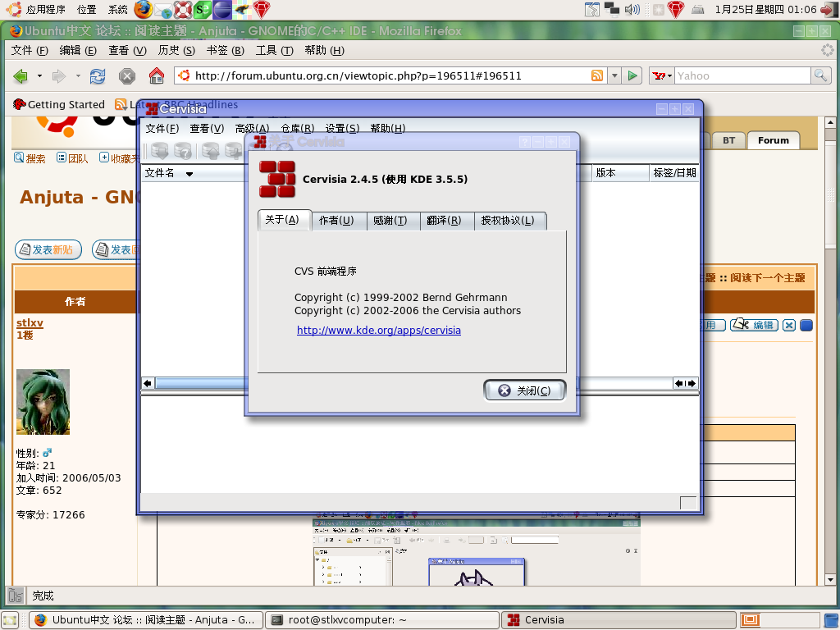Click the Cervisia toolbar status question icon
The width and height of the screenshot is (840, 630).
point(183,151)
